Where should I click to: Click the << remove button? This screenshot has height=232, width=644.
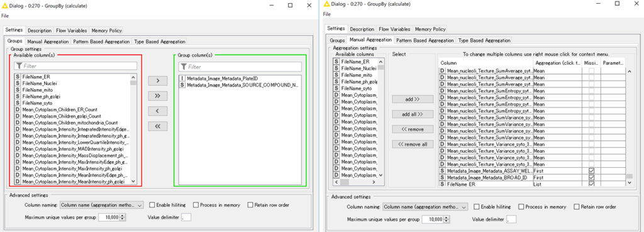click(413, 130)
